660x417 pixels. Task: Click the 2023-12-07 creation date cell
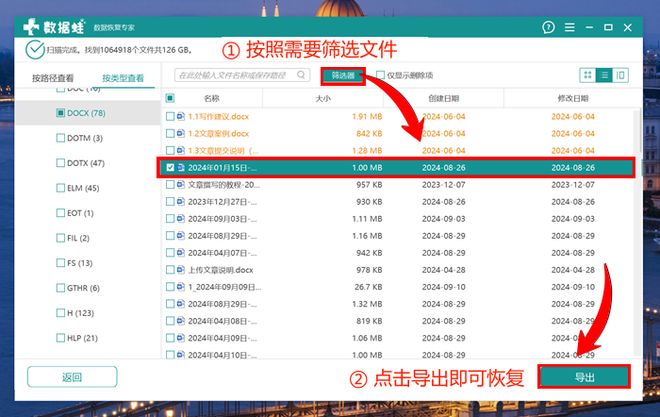click(x=444, y=184)
